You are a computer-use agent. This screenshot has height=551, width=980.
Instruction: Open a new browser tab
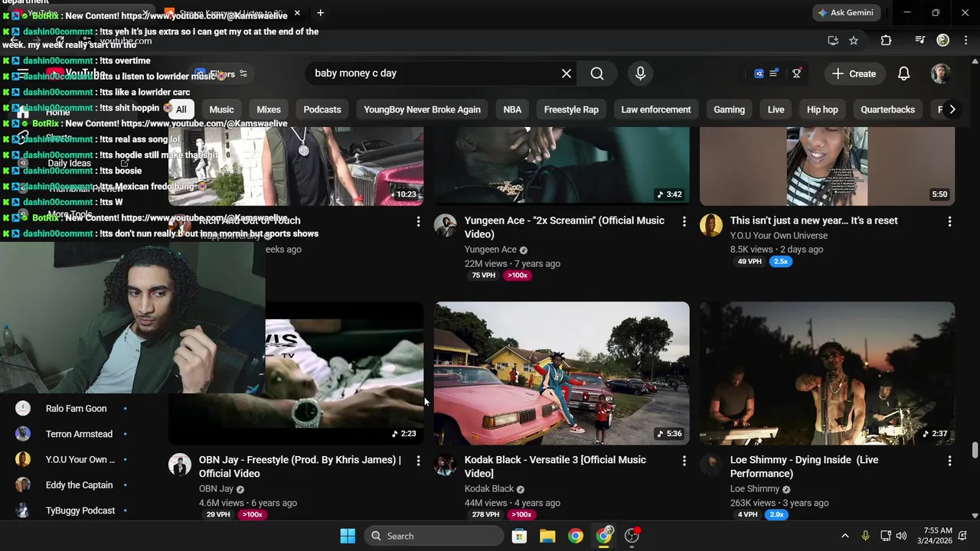click(x=320, y=13)
